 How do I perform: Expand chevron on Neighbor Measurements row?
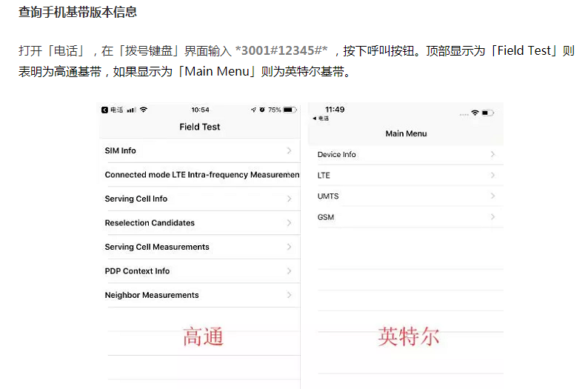click(289, 295)
